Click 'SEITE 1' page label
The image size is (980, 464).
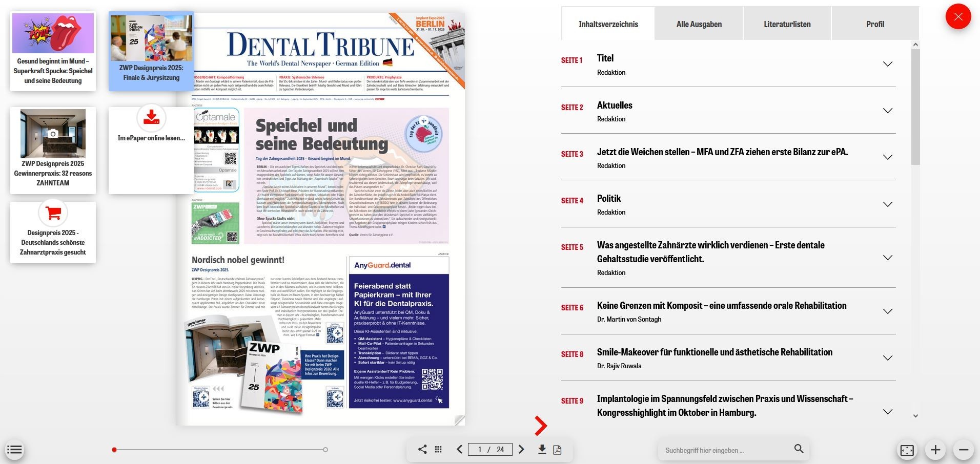pos(571,60)
